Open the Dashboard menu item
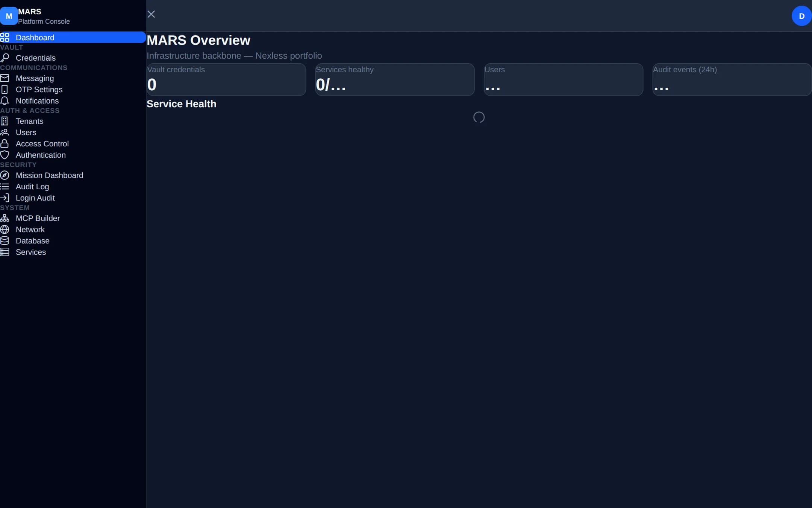 point(73,37)
